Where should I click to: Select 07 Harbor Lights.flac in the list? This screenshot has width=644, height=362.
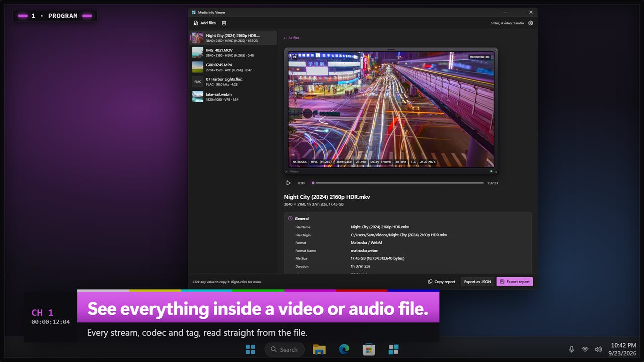point(233,81)
